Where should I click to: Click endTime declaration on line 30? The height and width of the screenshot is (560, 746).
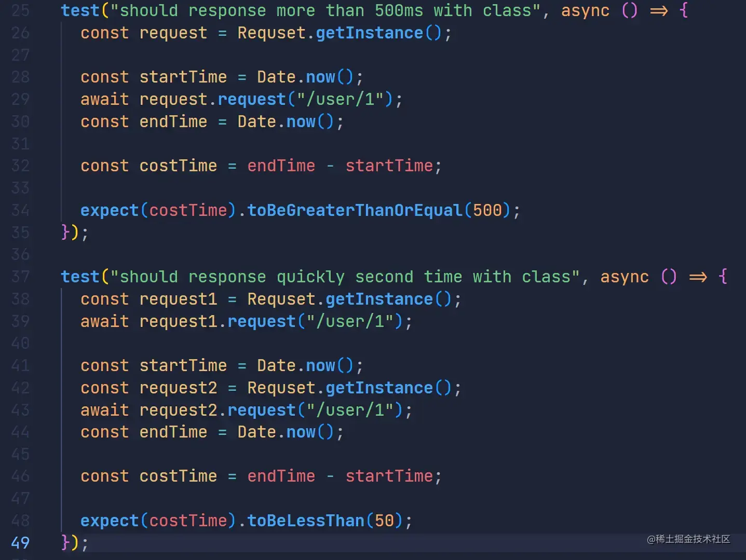click(x=173, y=121)
